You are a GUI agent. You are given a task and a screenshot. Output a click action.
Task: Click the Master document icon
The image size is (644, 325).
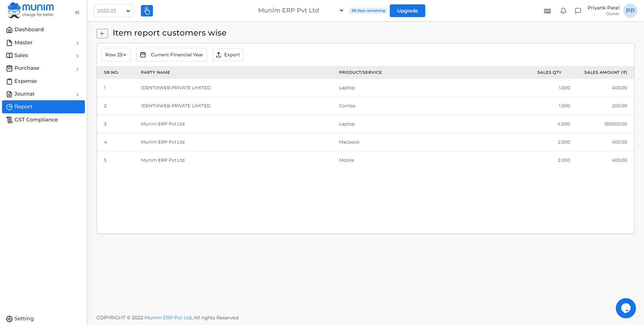9,43
